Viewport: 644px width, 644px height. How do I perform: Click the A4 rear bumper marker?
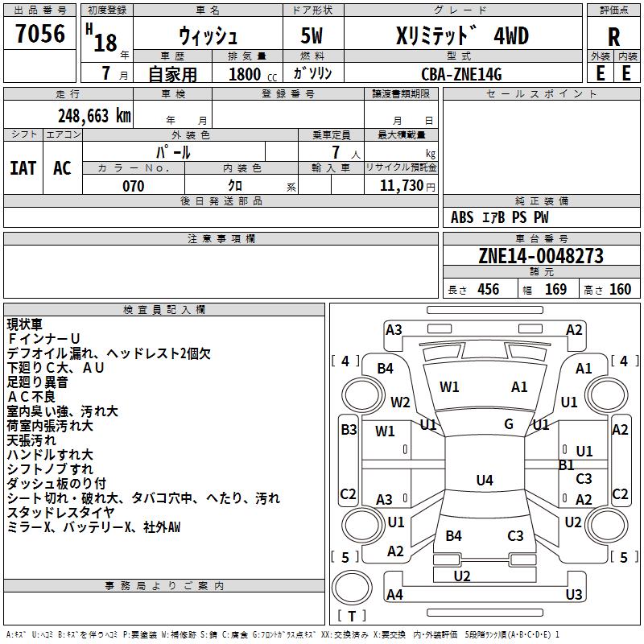click(394, 594)
